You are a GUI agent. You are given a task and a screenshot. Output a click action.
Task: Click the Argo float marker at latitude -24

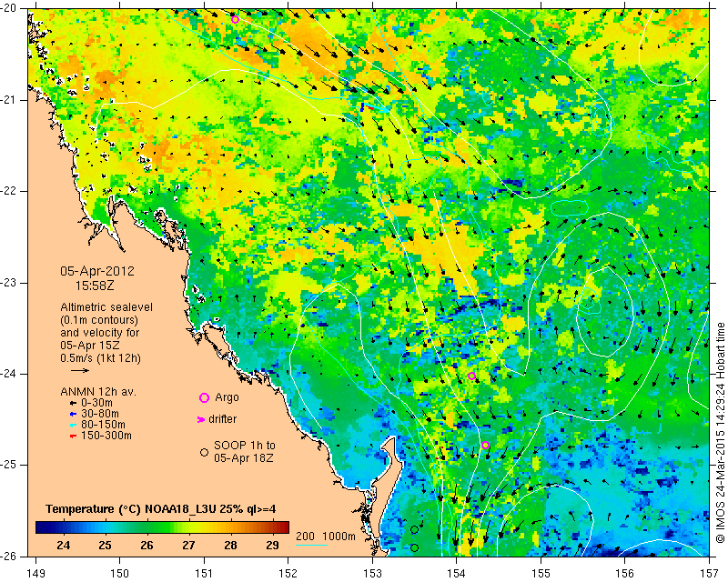click(x=471, y=376)
